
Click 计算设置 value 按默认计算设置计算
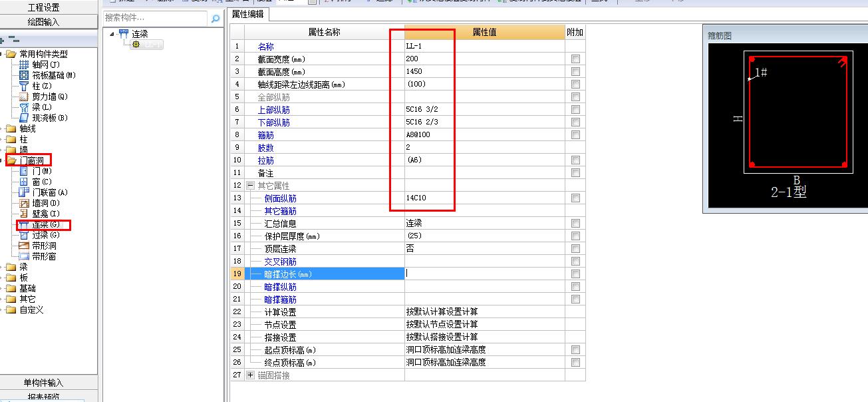pos(442,312)
